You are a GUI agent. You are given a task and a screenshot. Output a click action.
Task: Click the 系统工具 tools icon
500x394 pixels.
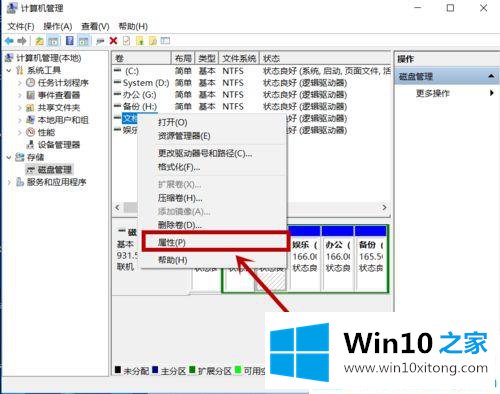pos(20,70)
